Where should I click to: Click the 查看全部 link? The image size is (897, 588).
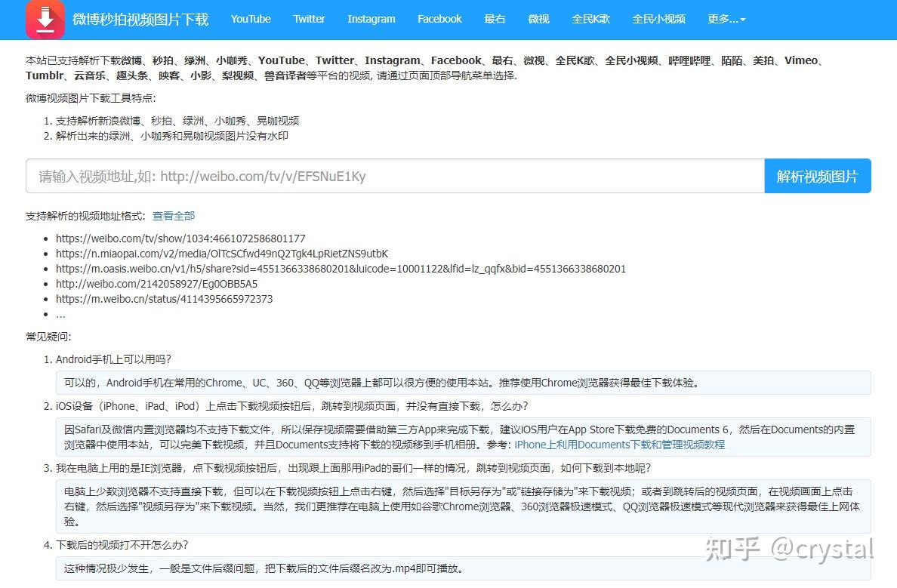coord(173,215)
